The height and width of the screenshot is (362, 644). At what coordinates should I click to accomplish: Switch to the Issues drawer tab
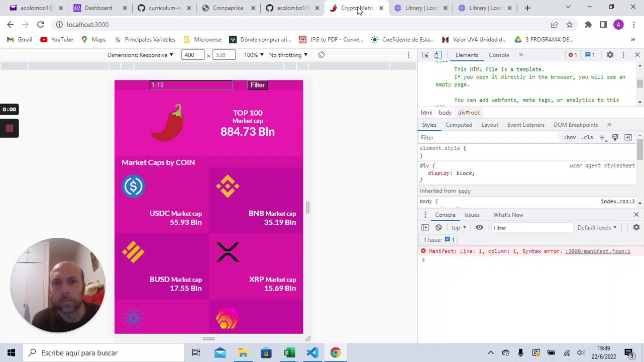pos(472,215)
